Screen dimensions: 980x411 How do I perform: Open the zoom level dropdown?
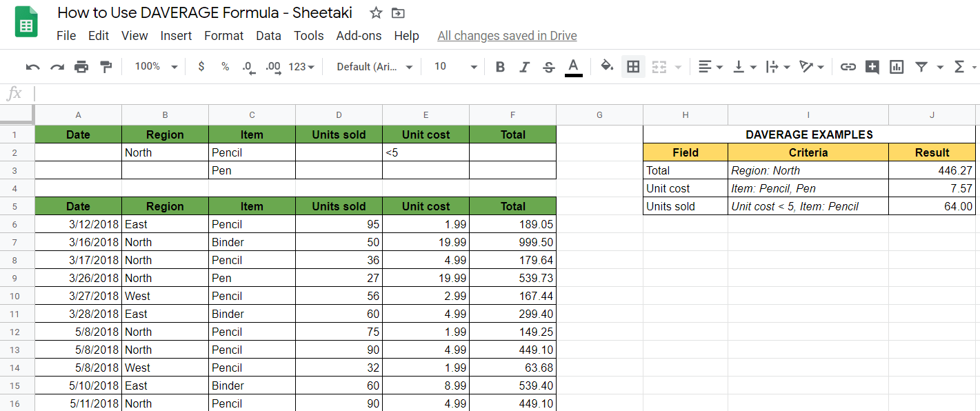[x=156, y=67]
